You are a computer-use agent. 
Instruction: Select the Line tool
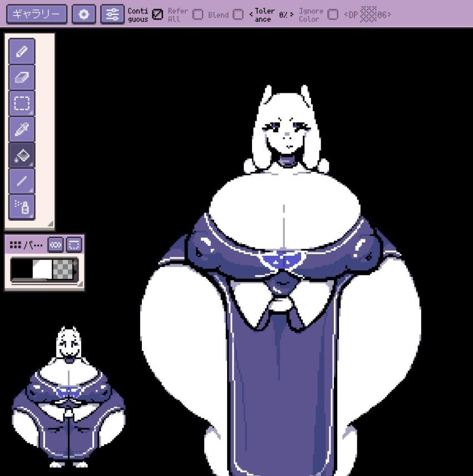(22, 181)
